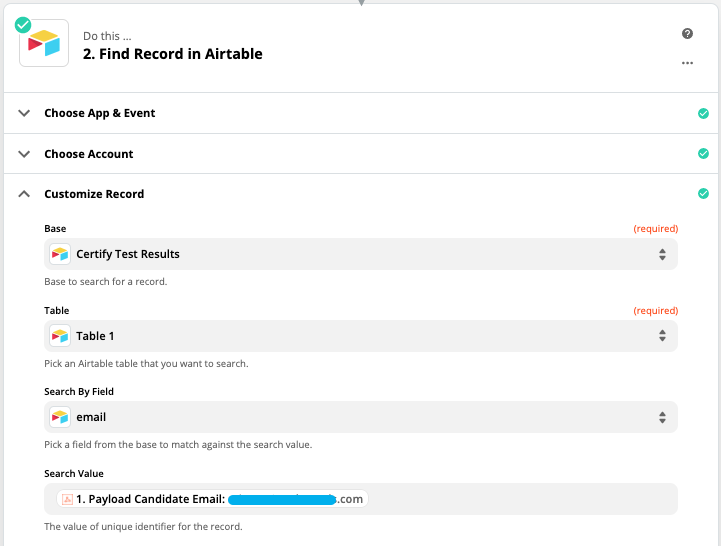
Task: Click the Airtable icon in Base field
Action: (x=61, y=254)
